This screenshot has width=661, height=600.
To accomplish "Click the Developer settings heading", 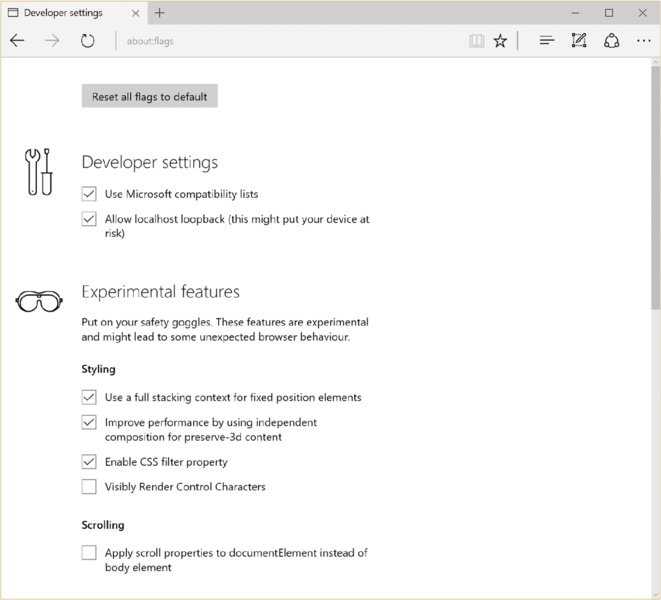I will [150, 163].
